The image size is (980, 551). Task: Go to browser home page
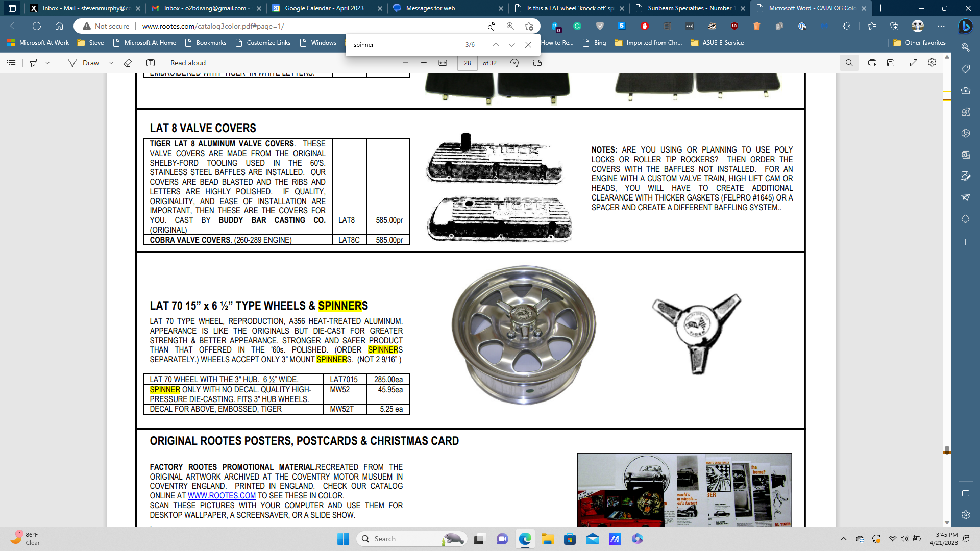(x=59, y=26)
